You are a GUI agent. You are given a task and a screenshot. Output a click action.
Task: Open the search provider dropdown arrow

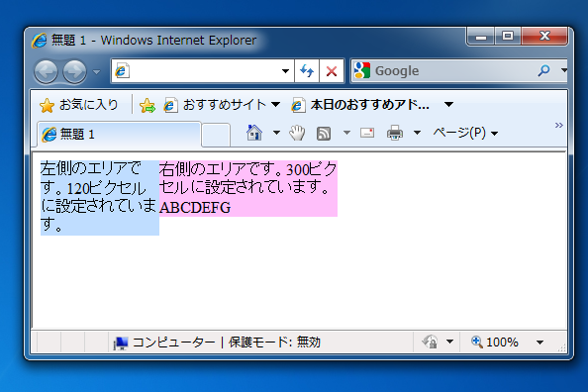tap(563, 70)
